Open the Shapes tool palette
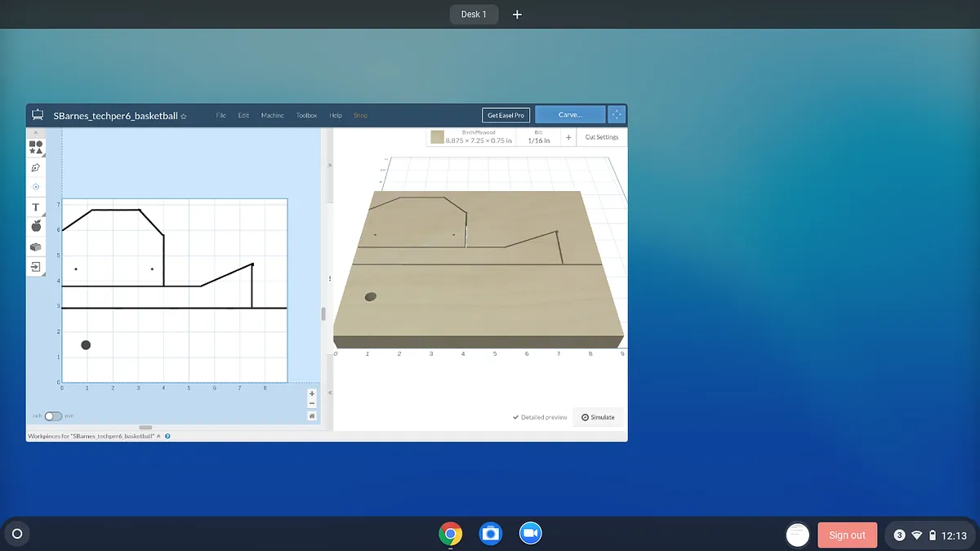Screen dimensions: 980x551 pyautogui.click(x=36, y=147)
